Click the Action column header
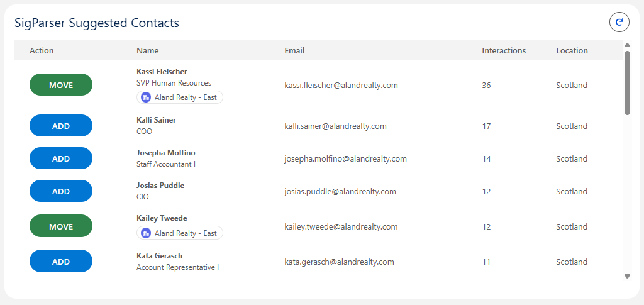This screenshot has width=644, height=305. [x=42, y=50]
